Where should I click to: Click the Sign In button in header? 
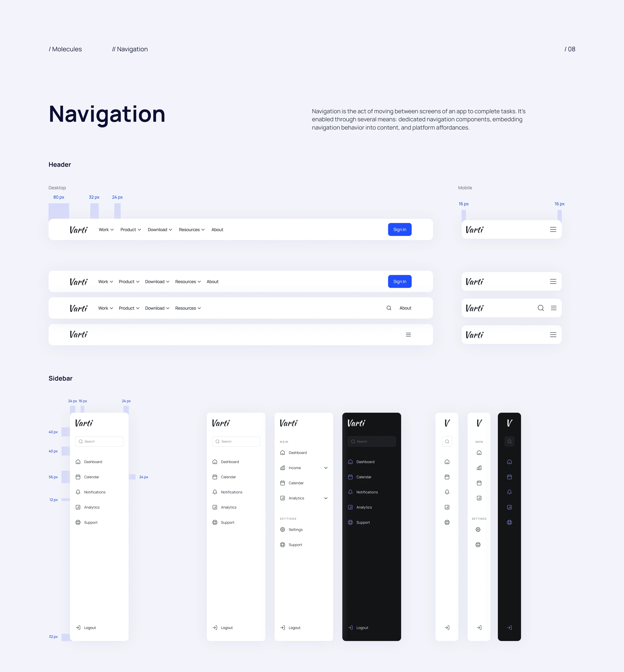399,229
